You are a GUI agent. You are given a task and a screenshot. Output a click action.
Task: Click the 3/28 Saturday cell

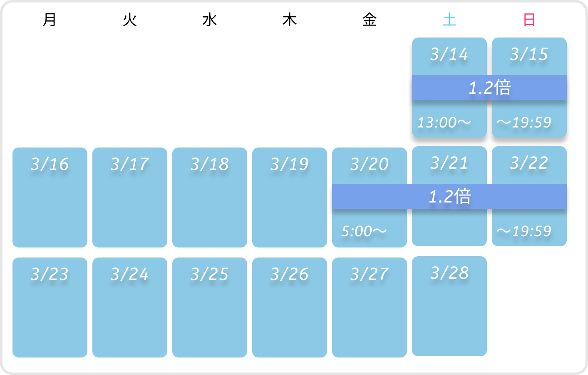449,306
